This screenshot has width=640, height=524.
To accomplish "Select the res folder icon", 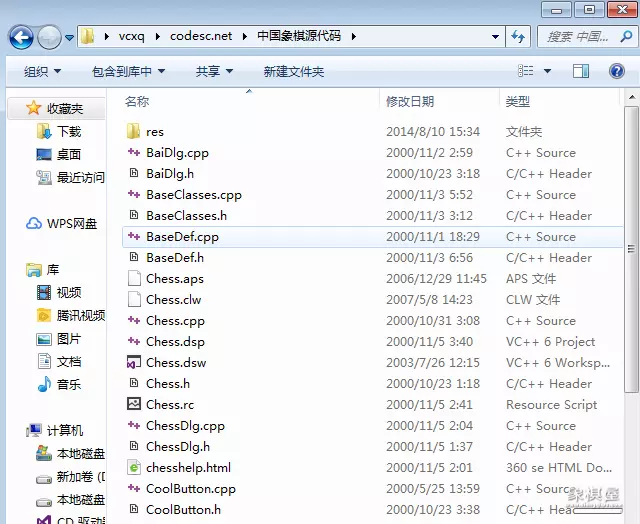I will pos(134,132).
